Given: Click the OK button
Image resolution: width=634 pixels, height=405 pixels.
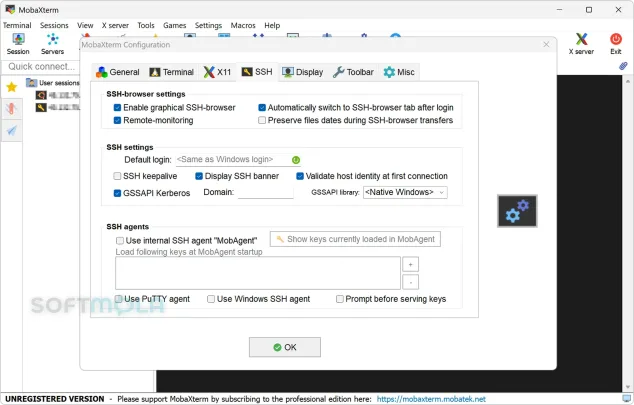Looking at the screenshot, I should 285,347.
